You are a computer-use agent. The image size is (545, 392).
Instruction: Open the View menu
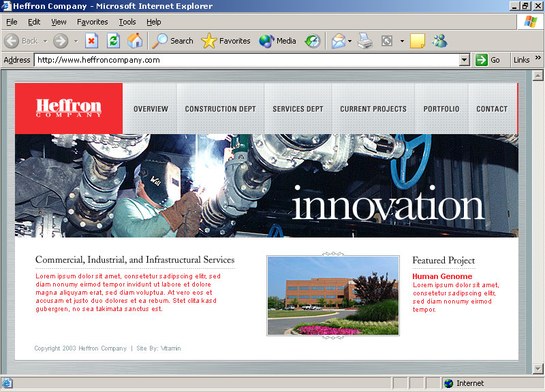click(59, 22)
